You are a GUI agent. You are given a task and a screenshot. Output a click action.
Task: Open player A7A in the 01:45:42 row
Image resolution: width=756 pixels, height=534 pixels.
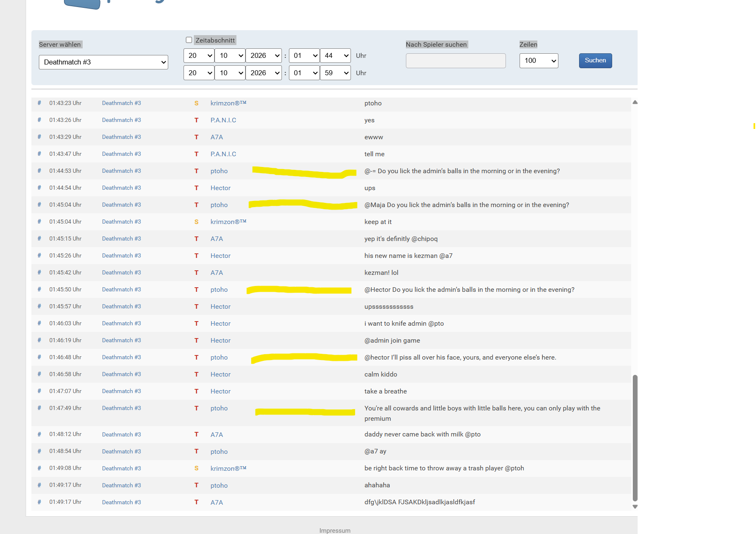(x=217, y=273)
